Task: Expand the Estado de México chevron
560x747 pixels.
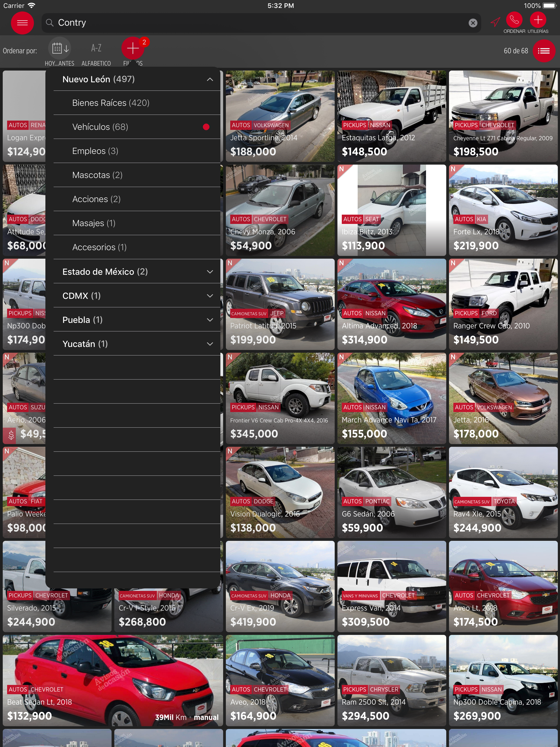Action: 210,272
